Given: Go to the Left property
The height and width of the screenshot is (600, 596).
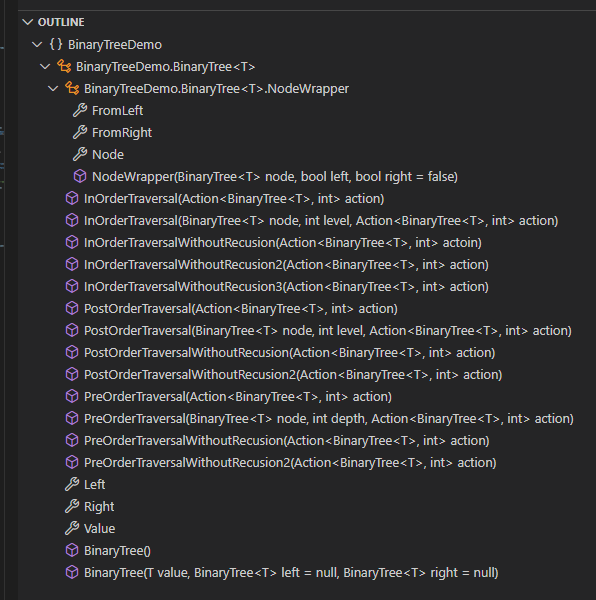Looking at the screenshot, I should 94,485.
